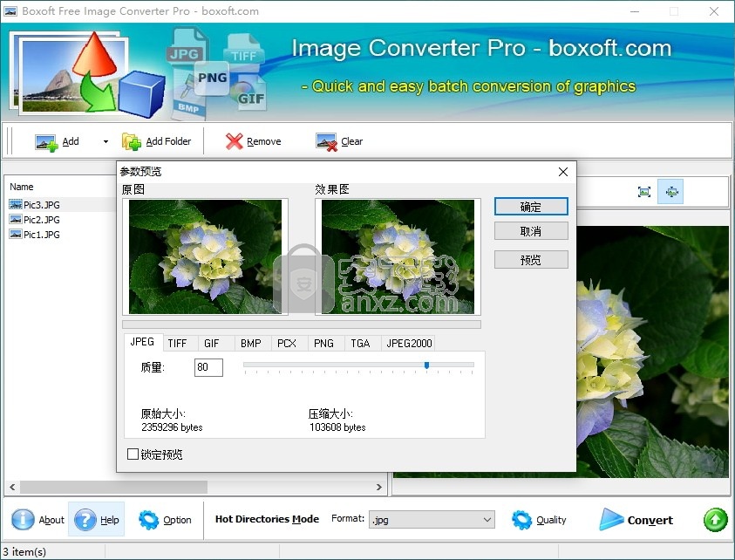The width and height of the screenshot is (735, 560).
Task: Click the 取消 button
Action: [531, 231]
